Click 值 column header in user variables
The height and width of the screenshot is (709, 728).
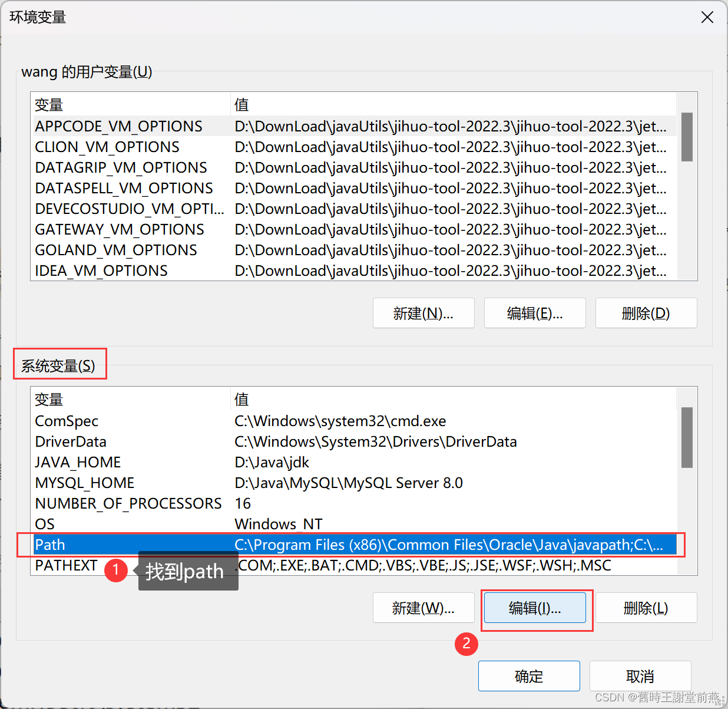454,105
